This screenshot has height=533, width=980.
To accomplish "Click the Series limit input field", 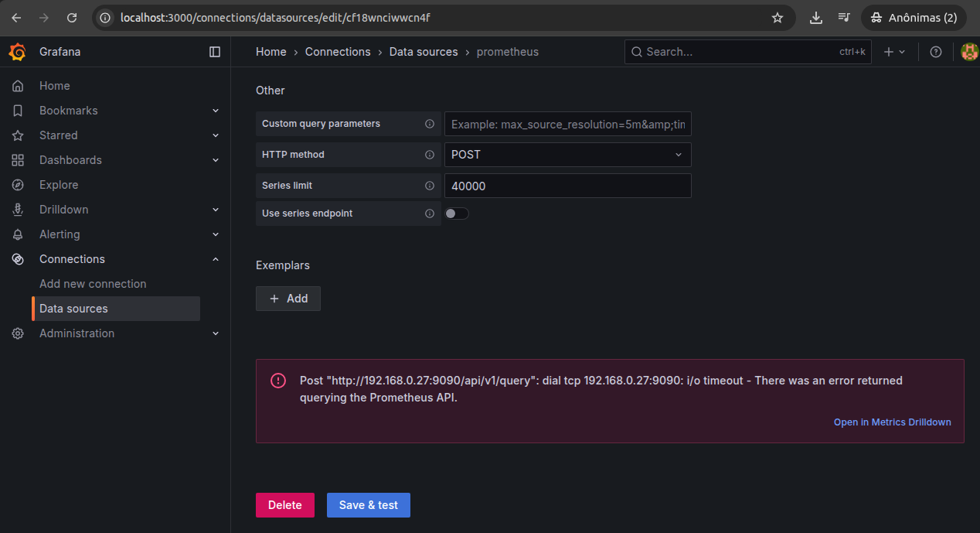I will point(567,186).
